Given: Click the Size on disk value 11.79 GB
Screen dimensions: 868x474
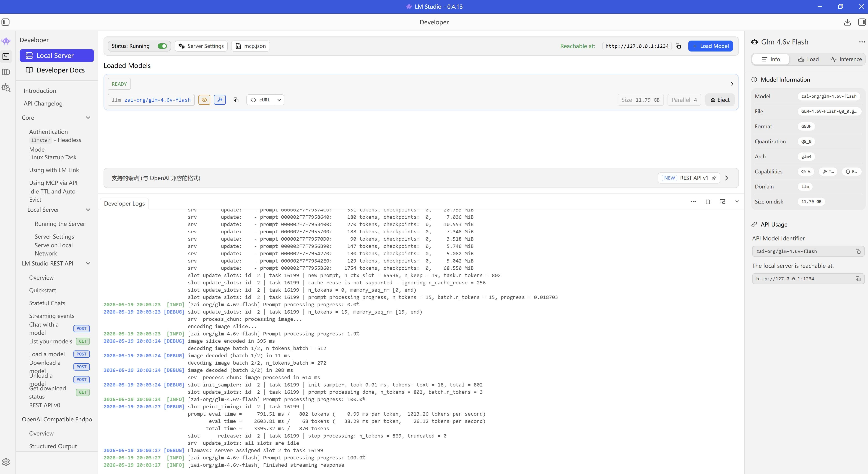Looking at the screenshot, I should pos(811,202).
